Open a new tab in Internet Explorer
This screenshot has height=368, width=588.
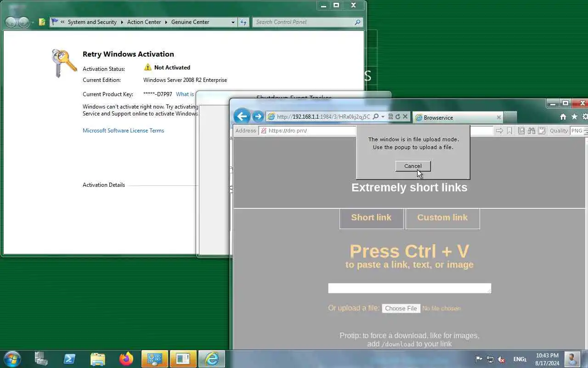click(510, 117)
